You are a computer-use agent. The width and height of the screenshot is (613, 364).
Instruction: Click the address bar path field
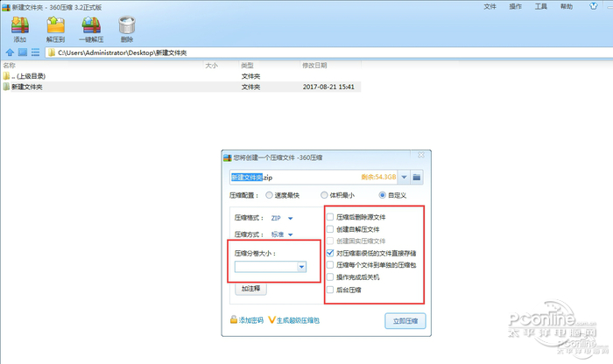[328, 52]
